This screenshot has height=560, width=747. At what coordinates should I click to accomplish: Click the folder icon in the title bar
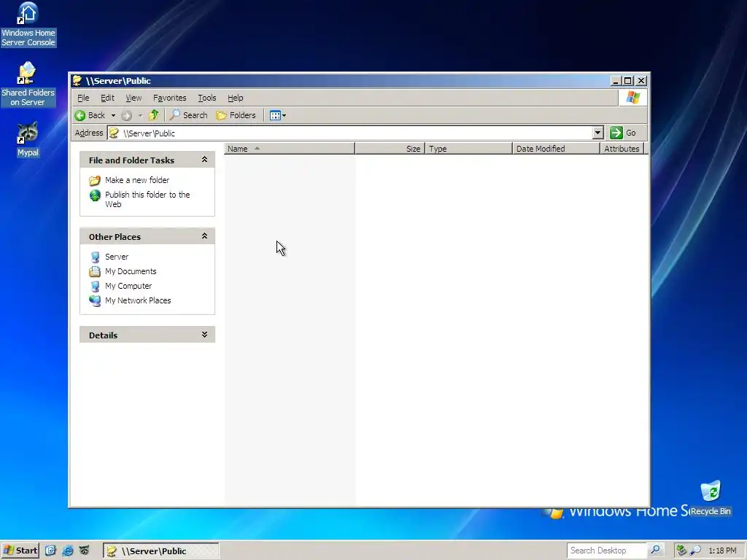pos(77,80)
